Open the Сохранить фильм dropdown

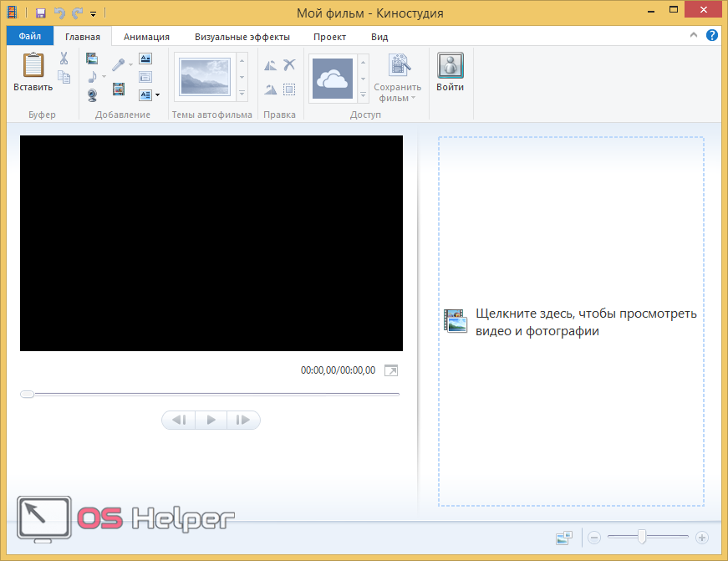click(398, 98)
